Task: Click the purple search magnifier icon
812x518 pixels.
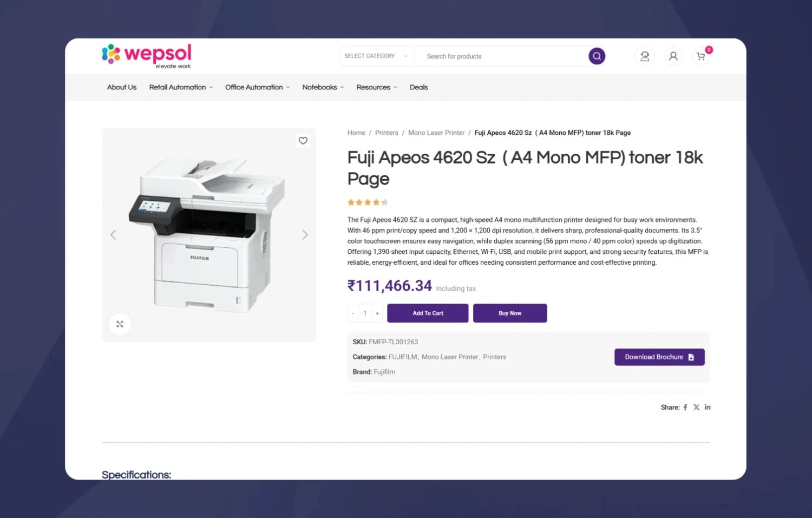Action: click(x=597, y=56)
